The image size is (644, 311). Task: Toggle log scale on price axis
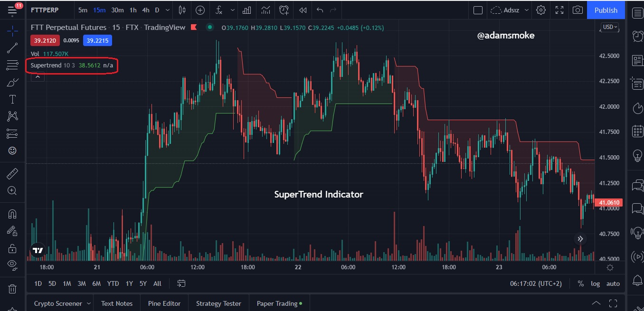(595, 283)
